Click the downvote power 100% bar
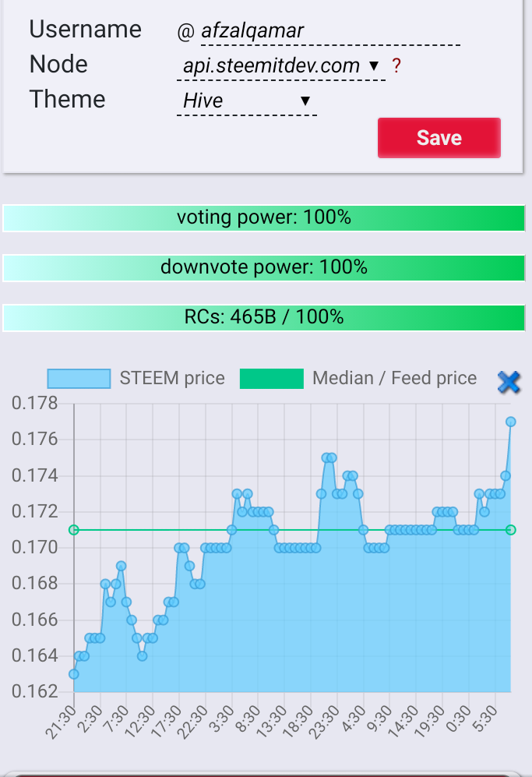 point(263,267)
